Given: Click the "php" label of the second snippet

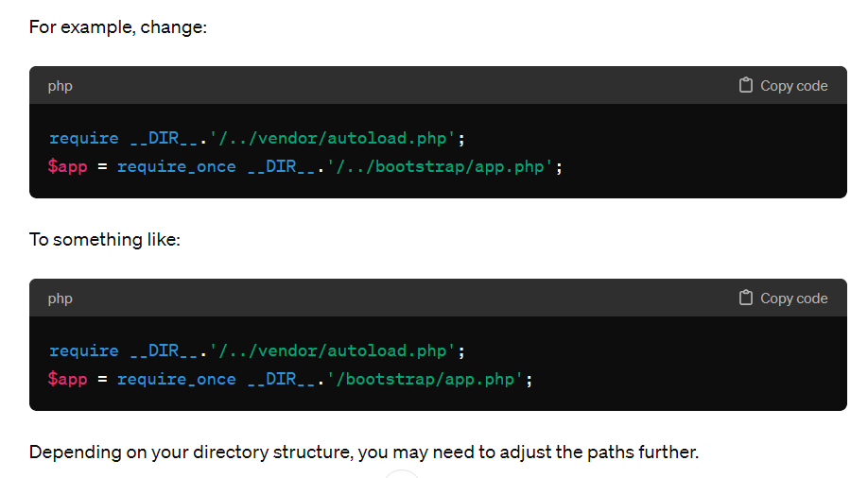Looking at the screenshot, I should pos(61,299).
